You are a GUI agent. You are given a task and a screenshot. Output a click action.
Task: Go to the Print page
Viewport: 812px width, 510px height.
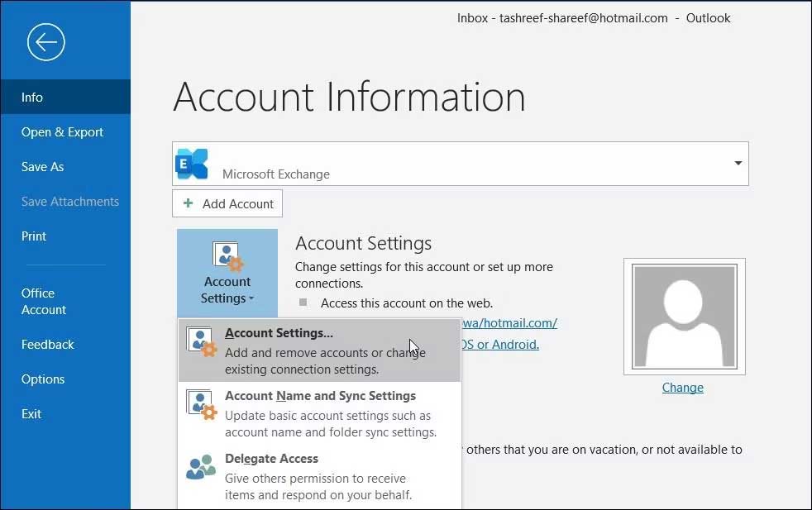click(x=34, y=236)
